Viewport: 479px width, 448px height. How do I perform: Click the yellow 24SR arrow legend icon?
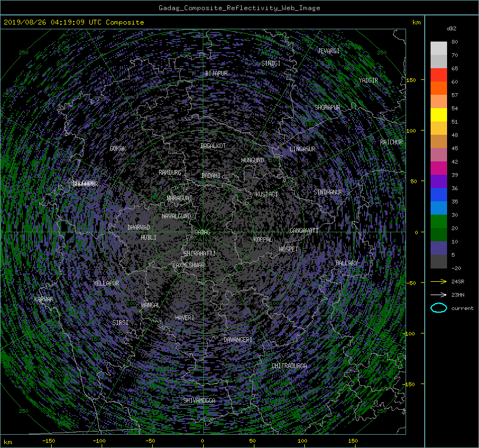[x=439, y=281]
